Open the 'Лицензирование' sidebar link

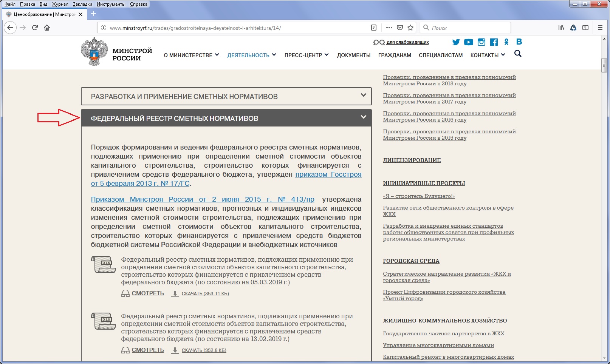coord(412,160)
